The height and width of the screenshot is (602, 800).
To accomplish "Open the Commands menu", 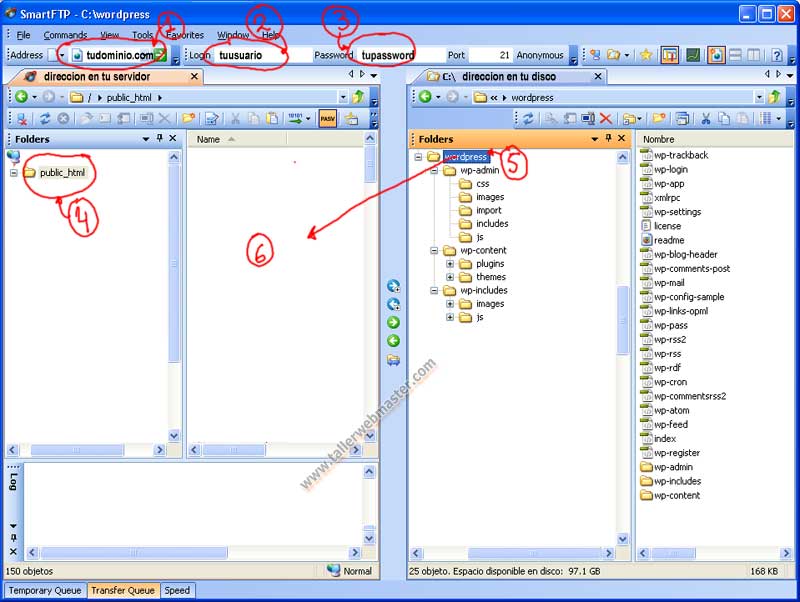I will [65, 35].
